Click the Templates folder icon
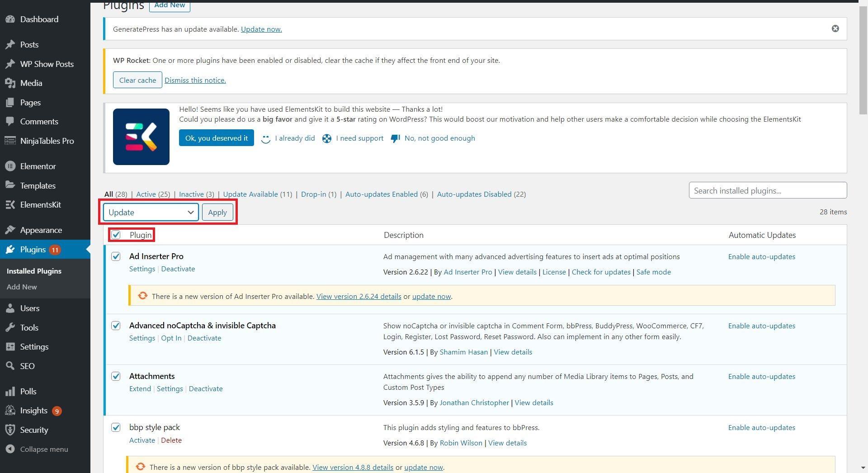Viewport: 868px width, 473px height. 10,185
